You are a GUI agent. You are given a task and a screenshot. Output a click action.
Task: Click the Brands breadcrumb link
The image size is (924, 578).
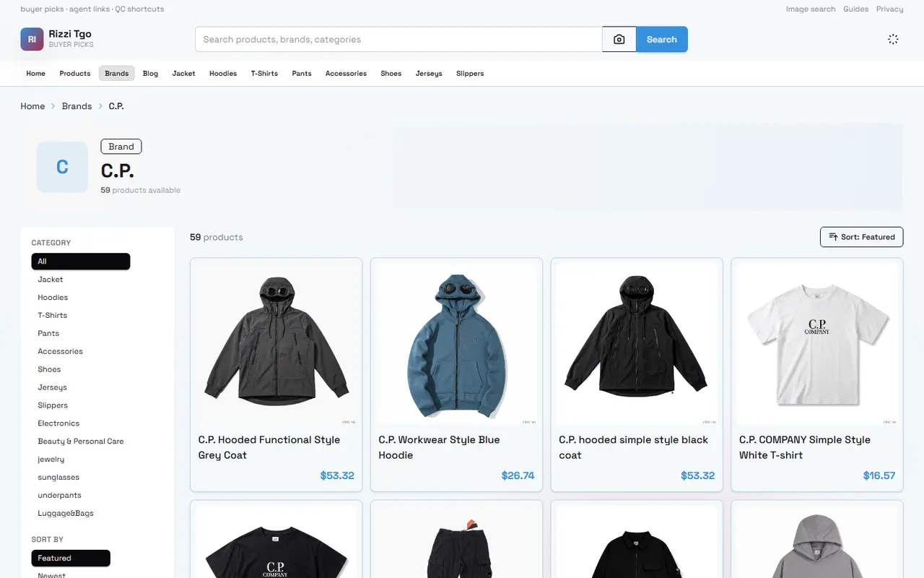click(77, 106)
